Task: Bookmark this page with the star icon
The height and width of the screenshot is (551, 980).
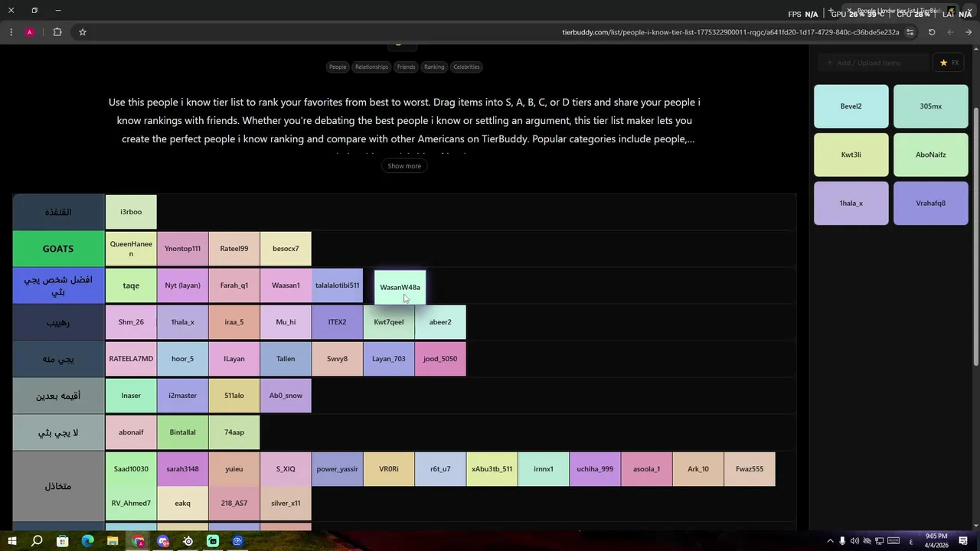Action: click(x=83, y=32)
